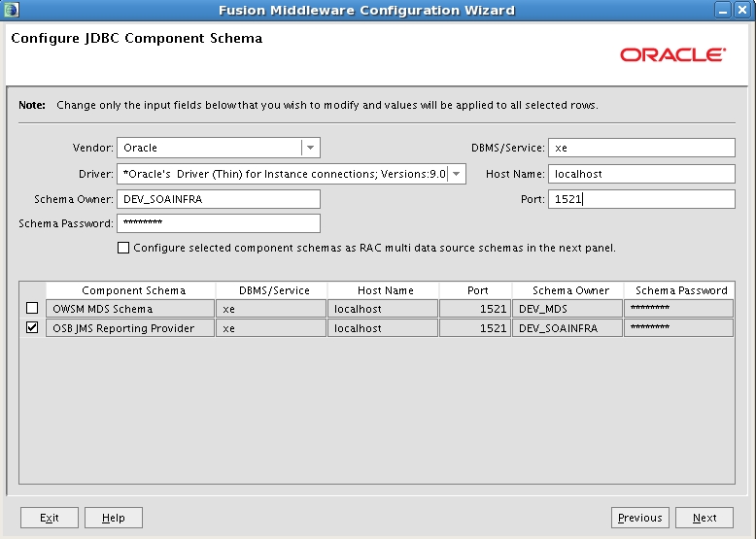This screenshot has height=539, width=756.
Task: Enable RAC multi data source schemas checkbox
Action: (123, 248)
